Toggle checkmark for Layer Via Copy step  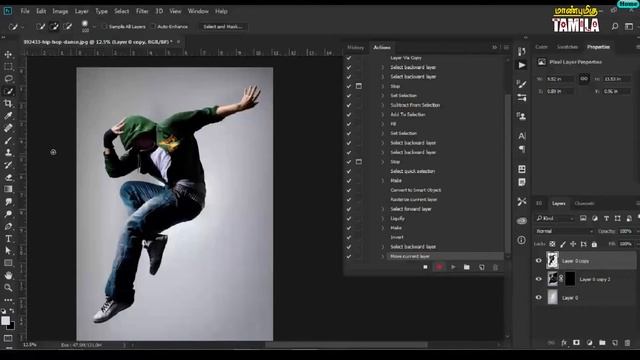pyautogui.click(x=349, y=58)
